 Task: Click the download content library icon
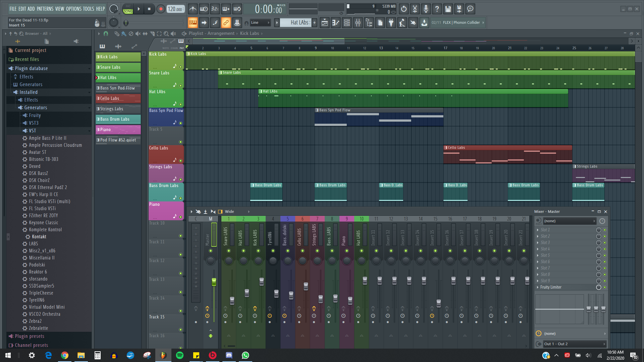pyautogui.click(x=424, y=23)
